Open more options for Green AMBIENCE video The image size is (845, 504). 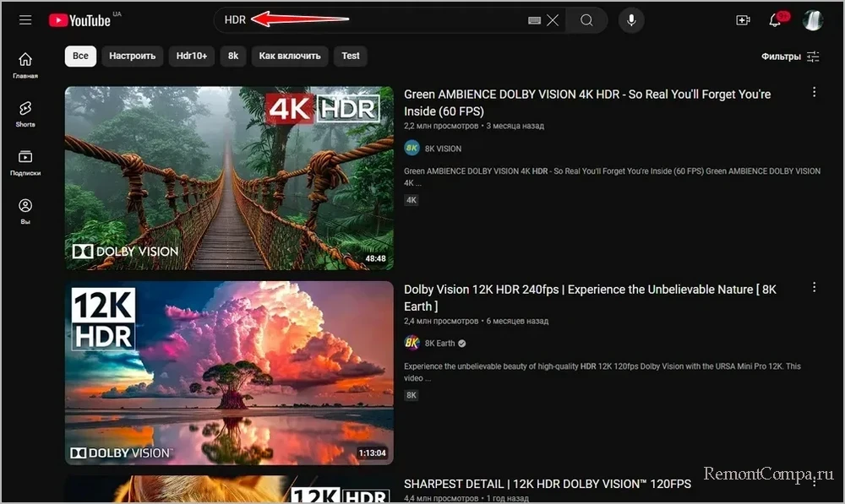pos(814,92)
